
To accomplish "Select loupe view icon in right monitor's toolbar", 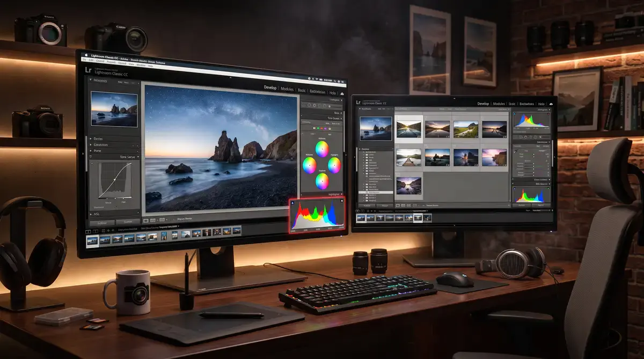I will (404, 205).
